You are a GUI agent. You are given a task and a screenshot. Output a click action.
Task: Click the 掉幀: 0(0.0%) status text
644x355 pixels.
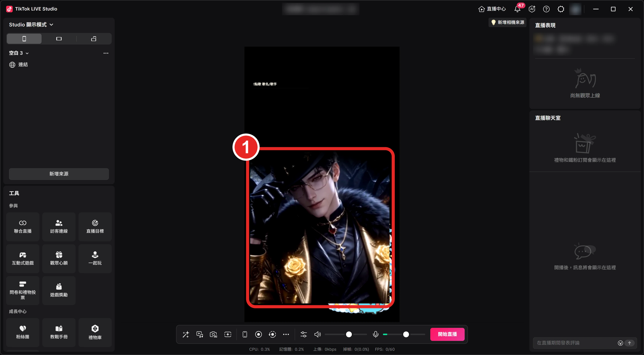(x=356, y=349)
